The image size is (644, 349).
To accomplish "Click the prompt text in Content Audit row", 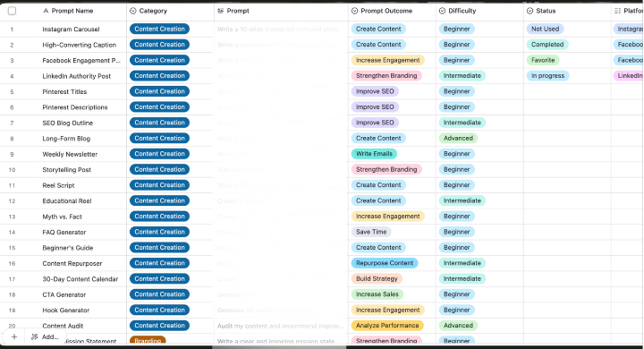I will (x=281, y=326).
